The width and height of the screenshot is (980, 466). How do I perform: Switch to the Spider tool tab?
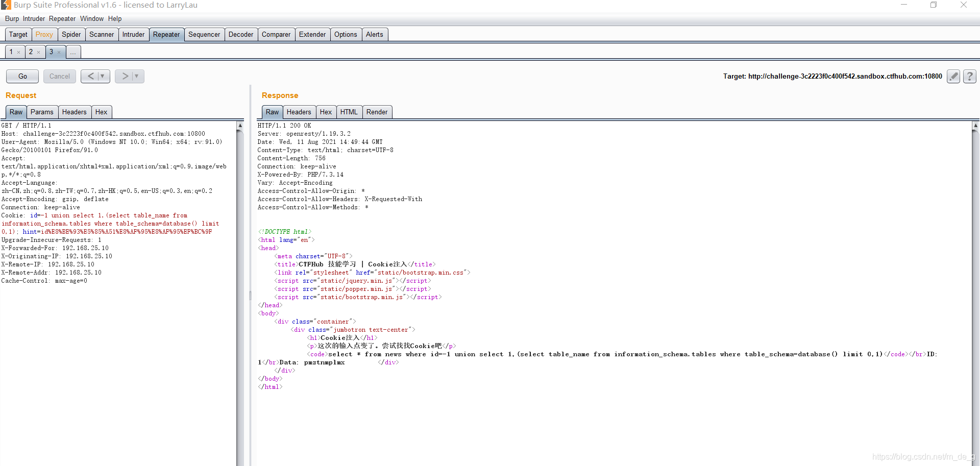[71, 34]
